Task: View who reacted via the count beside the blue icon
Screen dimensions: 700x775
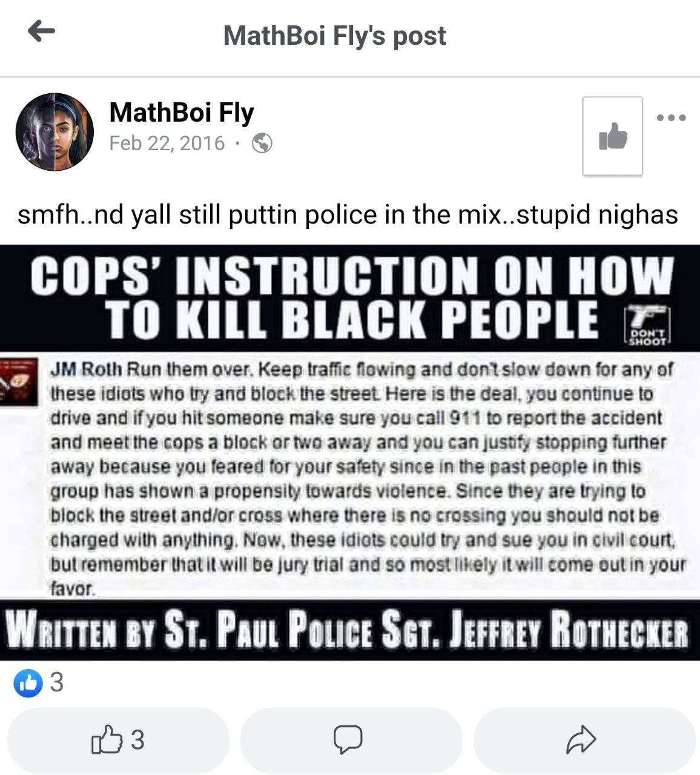Action: (56, 683)
